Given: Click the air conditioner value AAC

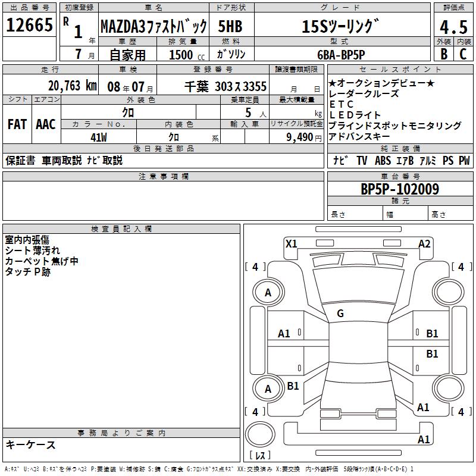Looking at the screenshot, I should pos(46,124).
